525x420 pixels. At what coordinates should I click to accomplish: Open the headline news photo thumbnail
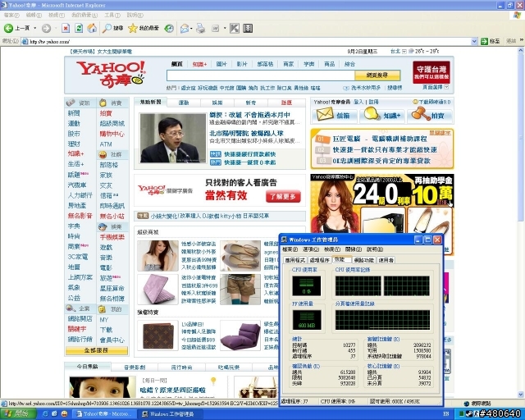[172, 138]
